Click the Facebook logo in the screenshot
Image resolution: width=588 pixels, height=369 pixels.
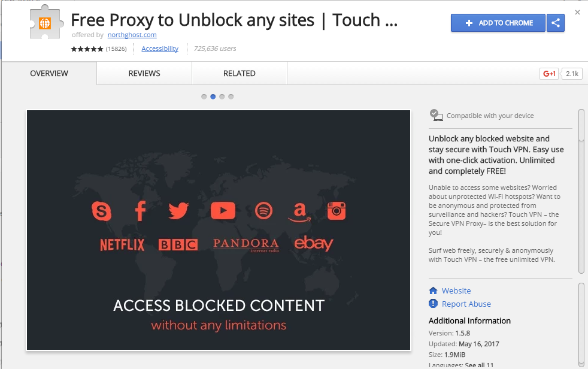pos(140,211)
